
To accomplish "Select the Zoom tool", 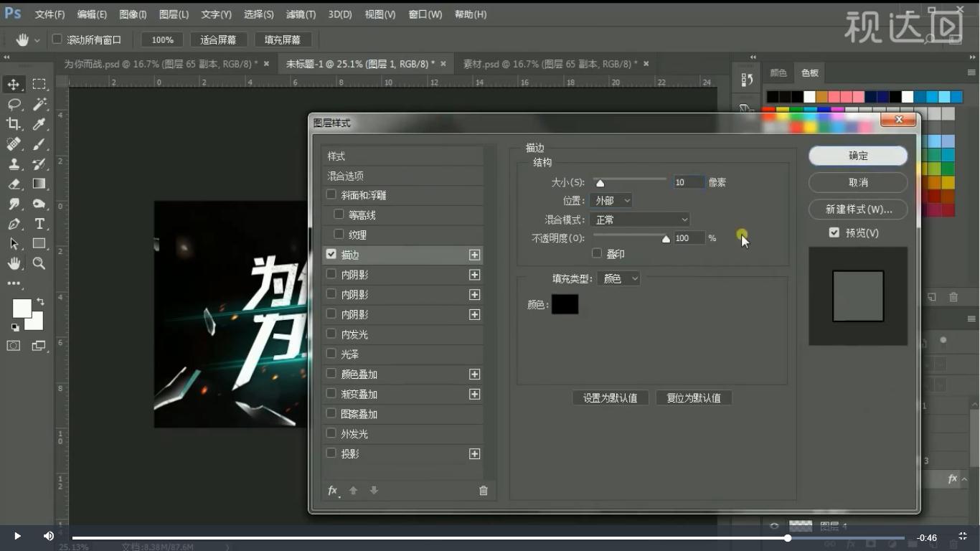I will coord(37,263).
